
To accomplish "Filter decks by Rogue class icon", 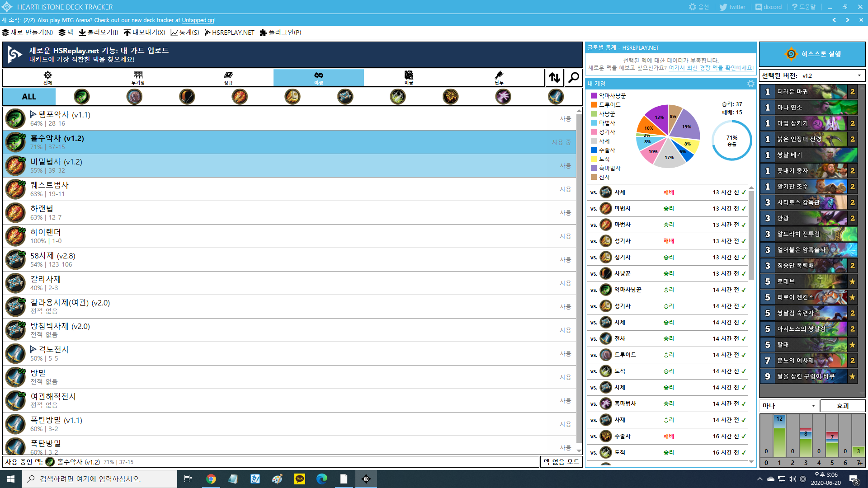I will (x=398, y=97).
